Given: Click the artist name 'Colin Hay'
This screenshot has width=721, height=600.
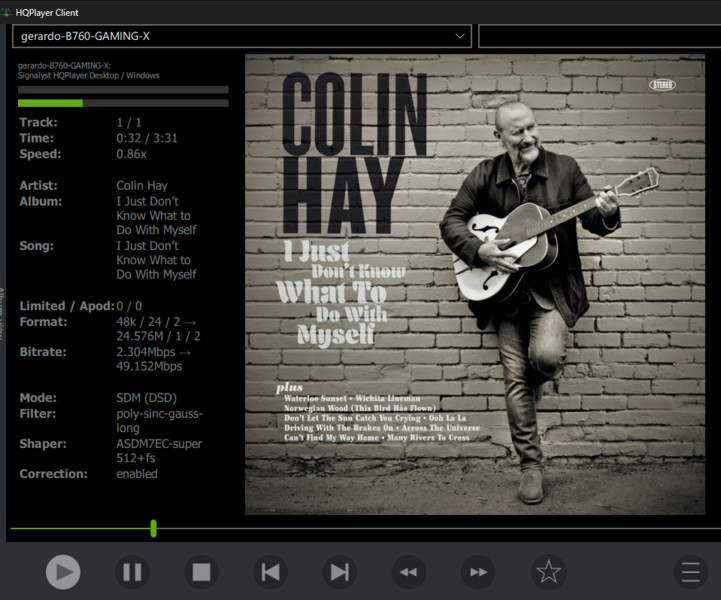Looking at the screenshot, I should [142, 185].
